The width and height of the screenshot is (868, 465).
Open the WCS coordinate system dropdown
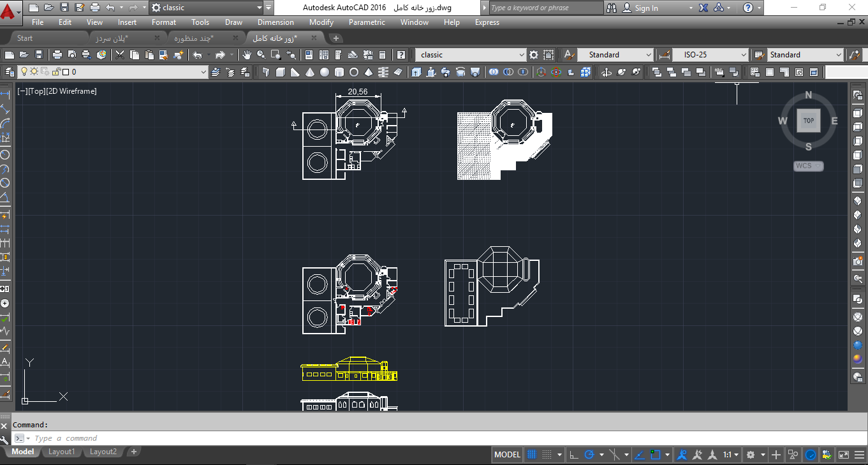click(x=809, y=166)
